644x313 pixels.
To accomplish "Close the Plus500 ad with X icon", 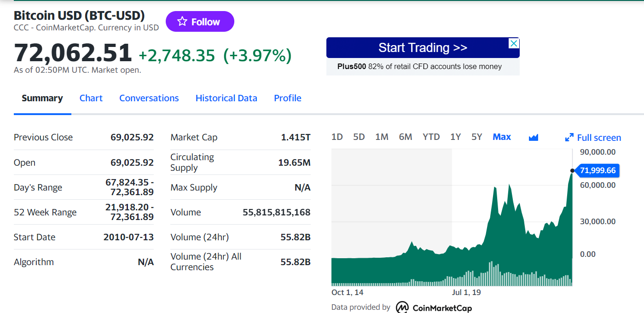I will [x=514, y=43].
